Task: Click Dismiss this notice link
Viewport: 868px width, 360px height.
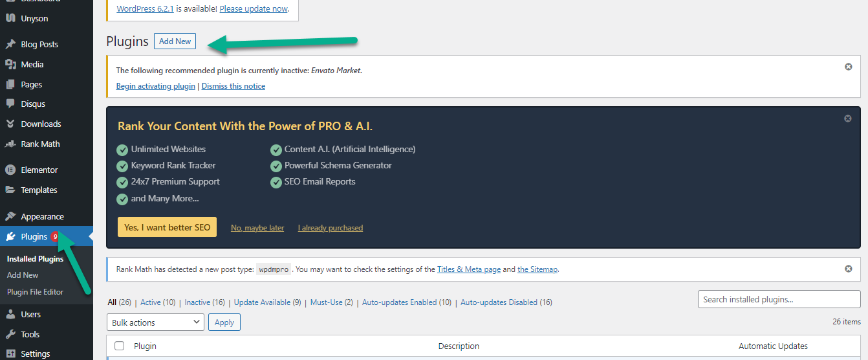Action: tap(233, 86)
